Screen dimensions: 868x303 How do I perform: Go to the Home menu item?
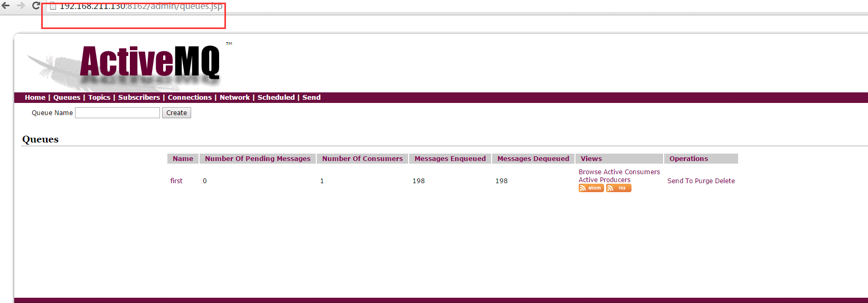pos(35,98)
